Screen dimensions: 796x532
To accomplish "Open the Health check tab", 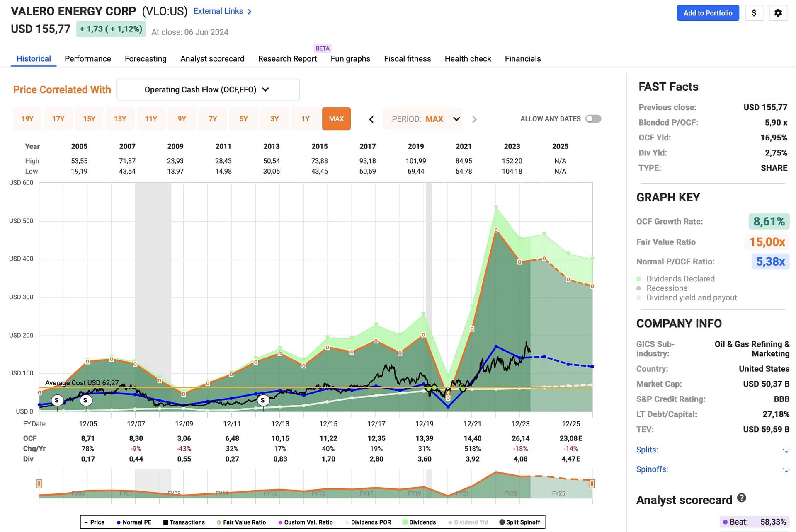I will tap(468, 59).
